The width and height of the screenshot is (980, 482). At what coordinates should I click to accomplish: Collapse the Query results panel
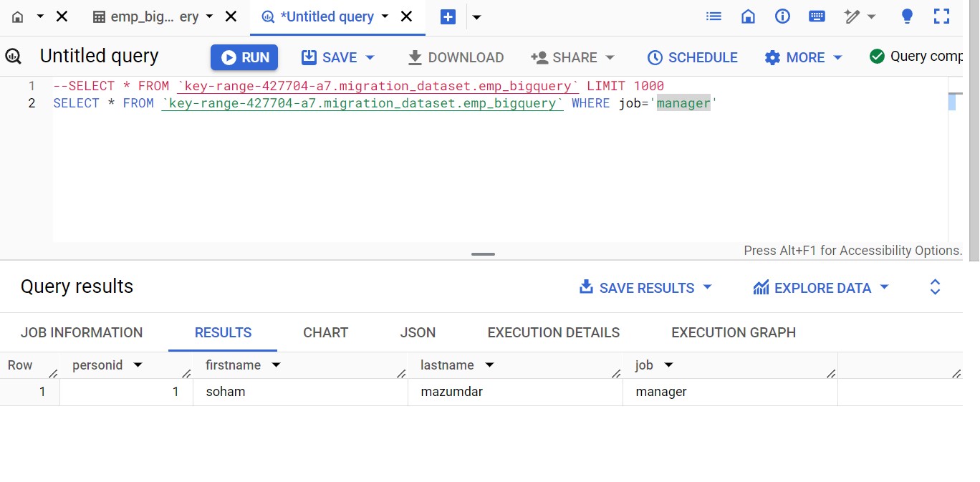(x=935, y=286)
